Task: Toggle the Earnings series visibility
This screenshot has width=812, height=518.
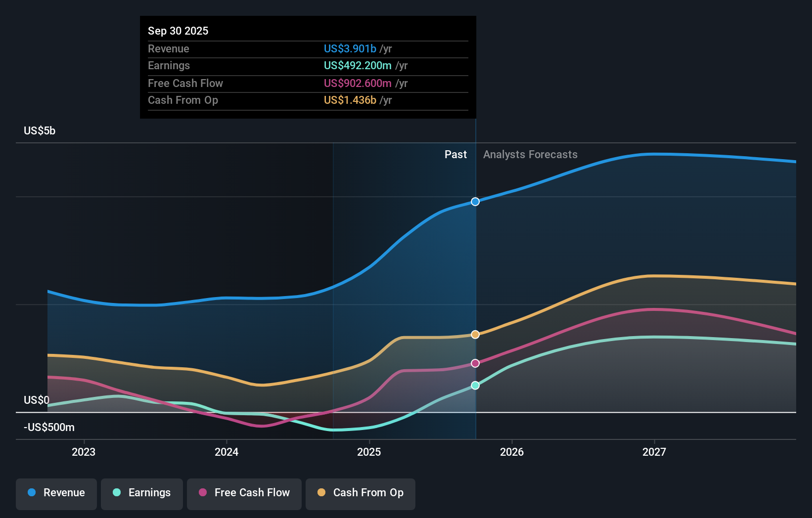Action: (x=142, y=493)
